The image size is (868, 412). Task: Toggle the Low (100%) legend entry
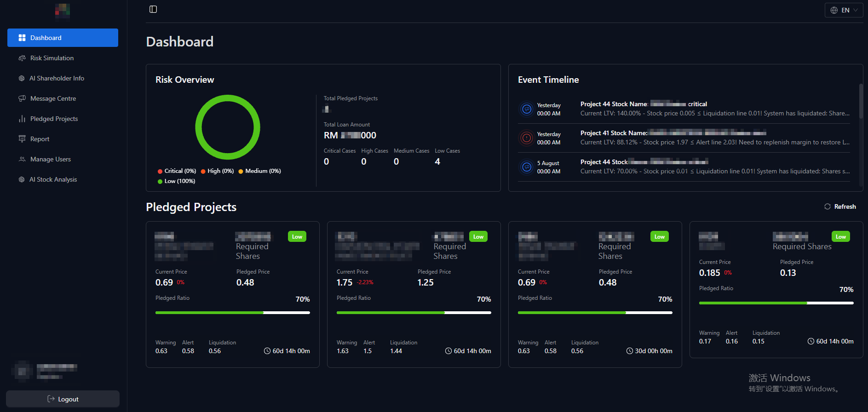pos(177,181)
